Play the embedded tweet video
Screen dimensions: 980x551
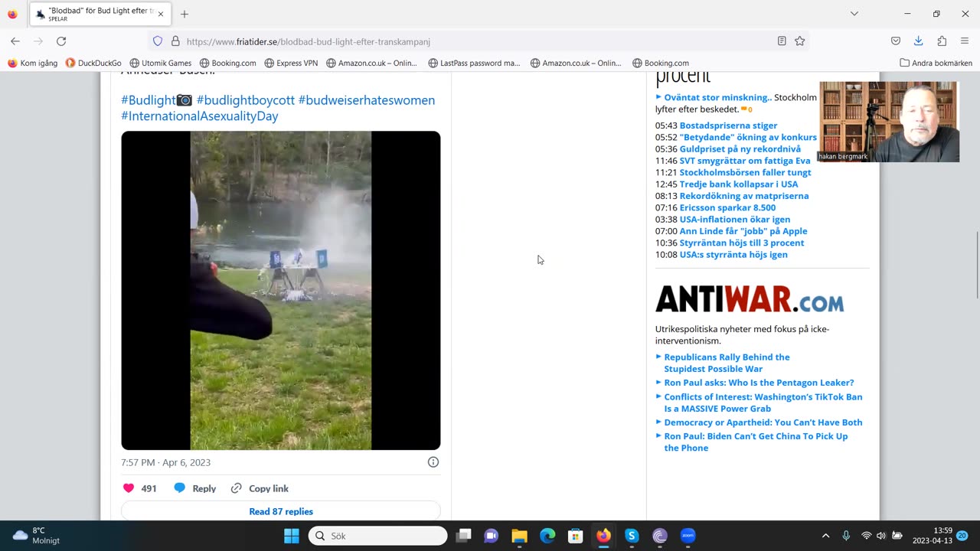coord(280,290)
